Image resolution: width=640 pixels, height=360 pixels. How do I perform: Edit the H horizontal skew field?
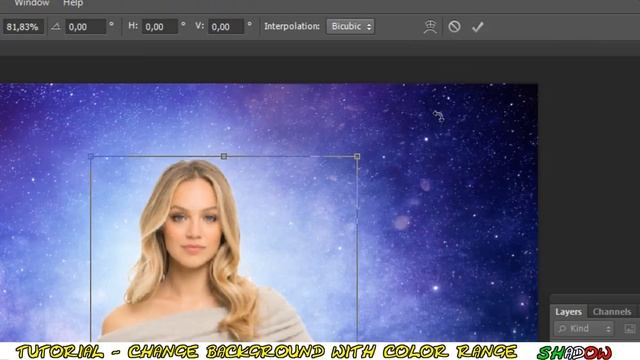[160, 27]
